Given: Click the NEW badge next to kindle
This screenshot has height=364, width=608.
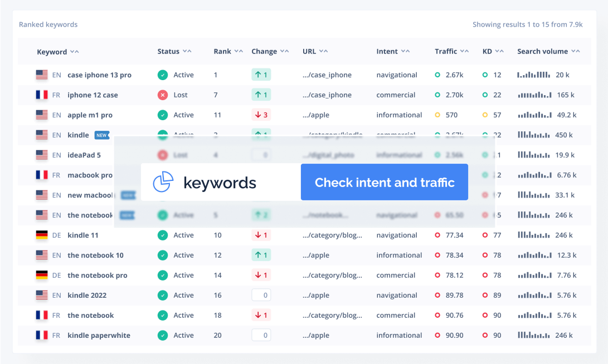Looking at the screenshot, I should point(101,135).
